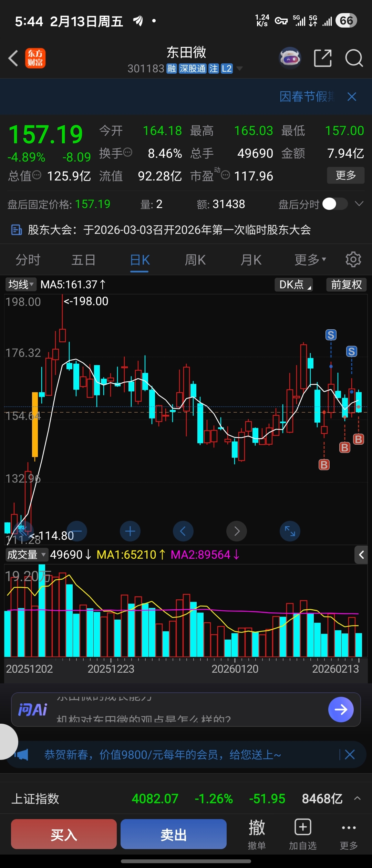Select the 日K tab

[x=139, y=260]
